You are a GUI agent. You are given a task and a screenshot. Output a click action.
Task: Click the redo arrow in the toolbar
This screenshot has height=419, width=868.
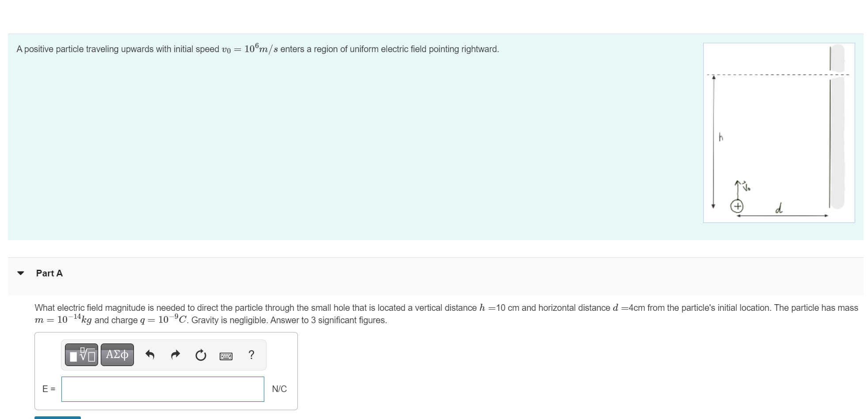tap(175, 355)
